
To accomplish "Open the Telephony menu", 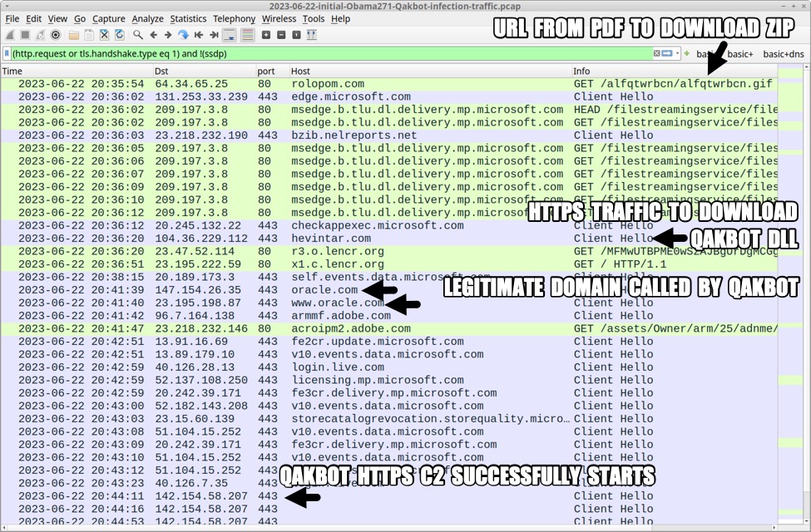I will 235,18.
